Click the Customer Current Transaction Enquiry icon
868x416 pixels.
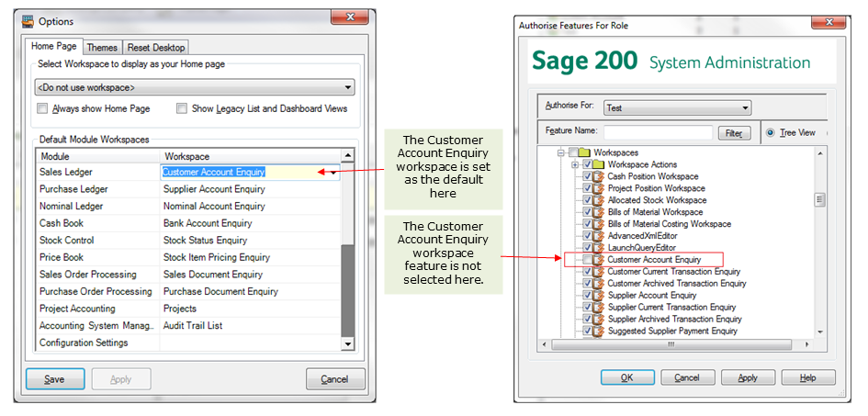click(599, 272)
